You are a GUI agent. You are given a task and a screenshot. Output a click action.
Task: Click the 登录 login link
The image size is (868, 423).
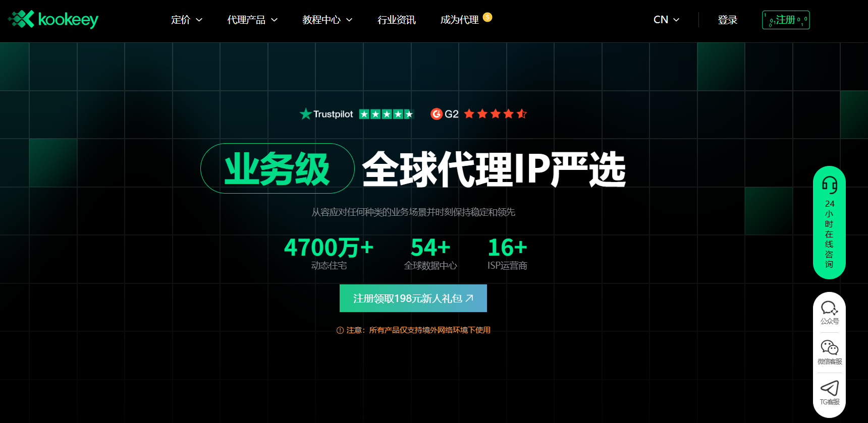[728, 20]
